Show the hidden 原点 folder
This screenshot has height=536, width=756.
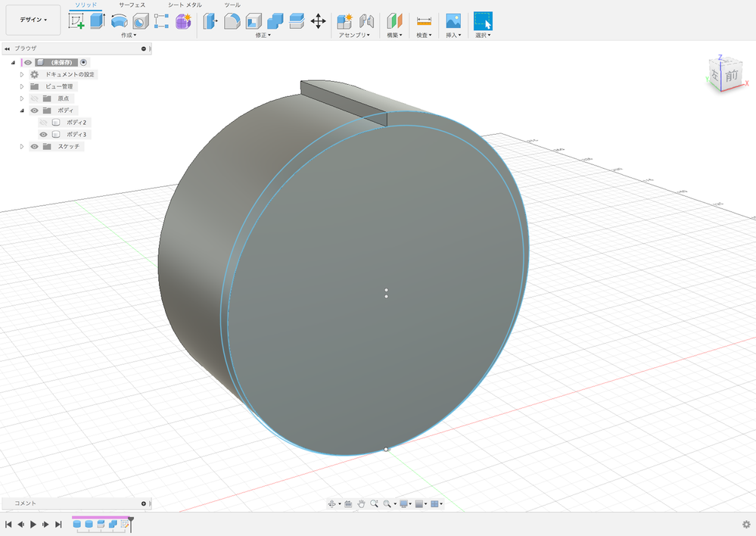coord(34,98)
